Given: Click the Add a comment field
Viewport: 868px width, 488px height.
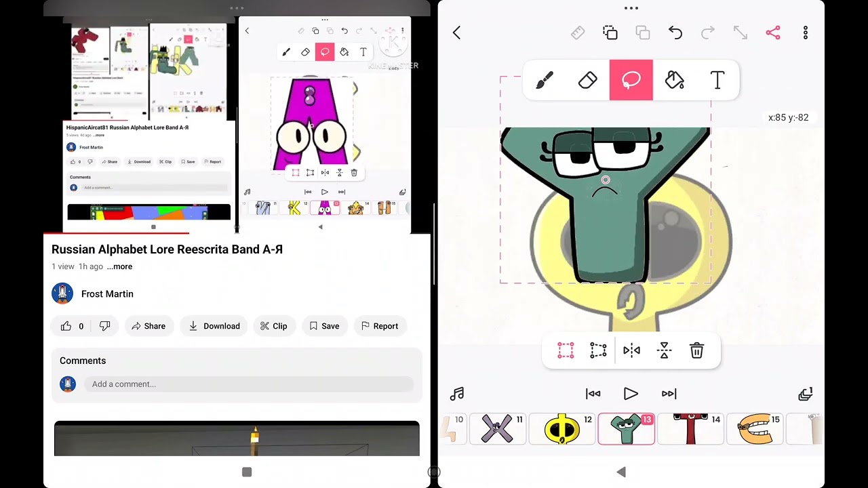Looking at the screenshot, I should [x=248, y=384].
